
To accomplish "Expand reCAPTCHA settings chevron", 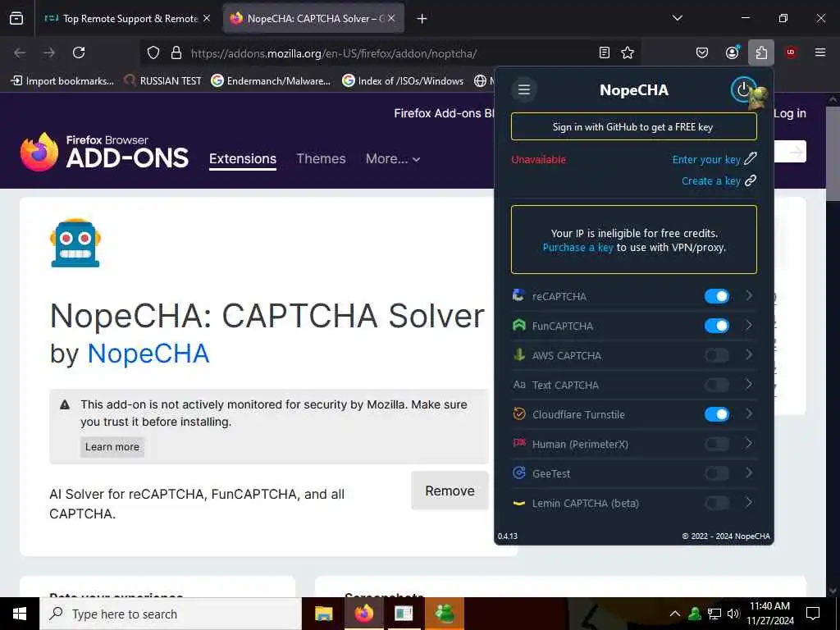I will (749, 295).
